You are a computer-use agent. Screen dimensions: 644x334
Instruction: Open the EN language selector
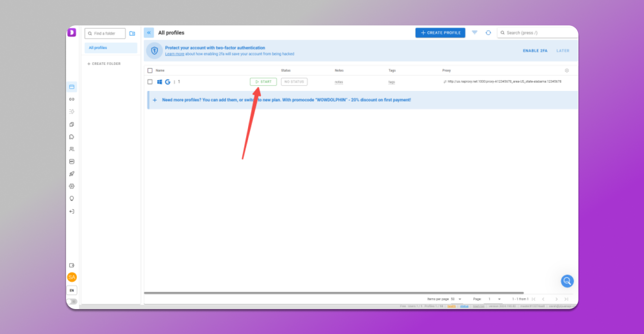tap(72, 290)
